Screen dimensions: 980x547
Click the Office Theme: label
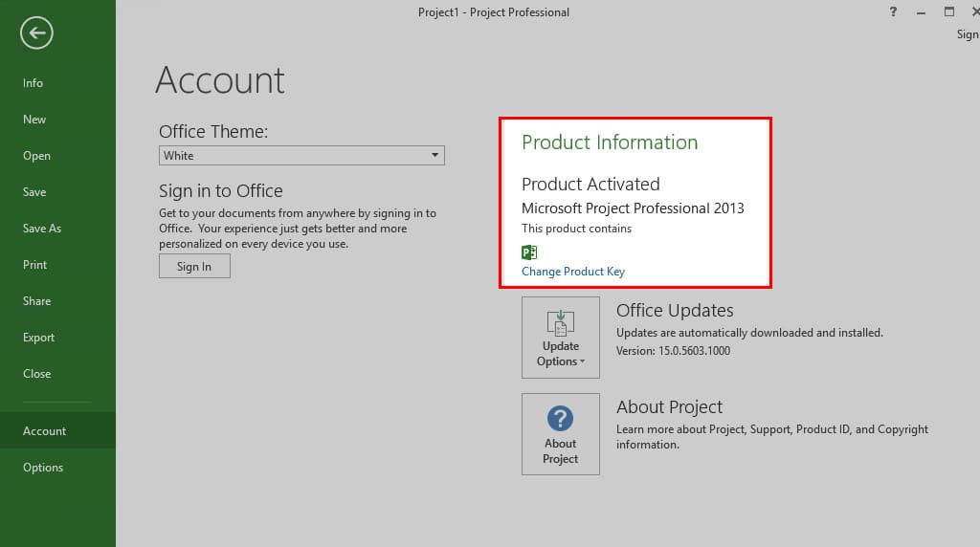tap(213, 131)
